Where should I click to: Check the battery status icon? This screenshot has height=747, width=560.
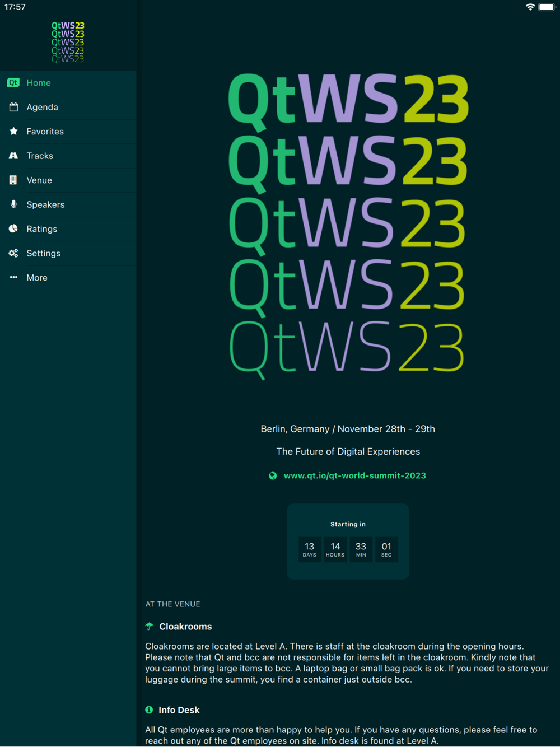tap(547, 7)
